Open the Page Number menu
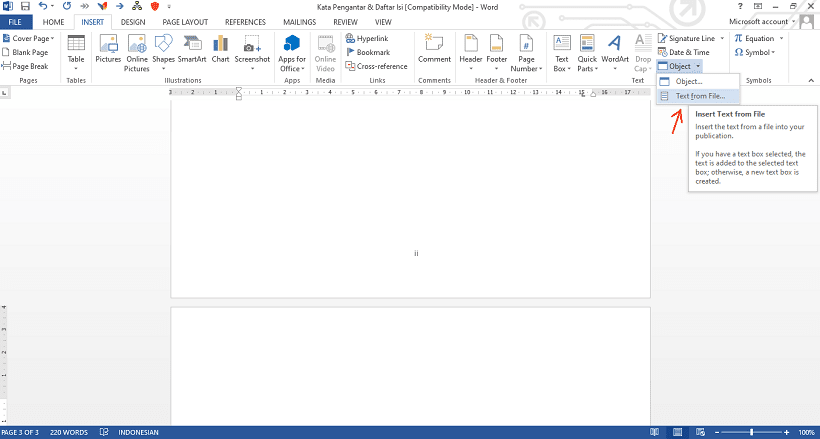The image size is (820, 439). tap(526, 53)
